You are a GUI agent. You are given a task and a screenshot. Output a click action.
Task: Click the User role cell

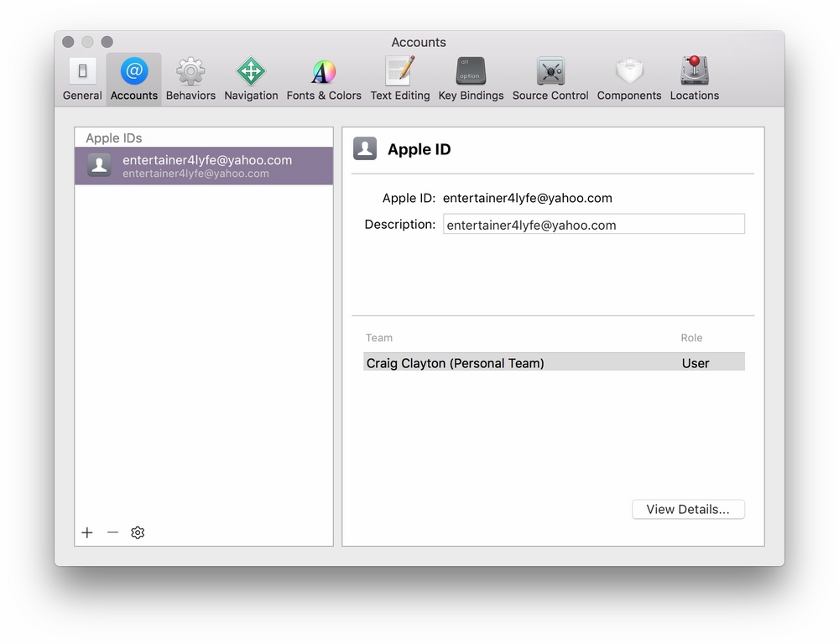pos(695,363)
